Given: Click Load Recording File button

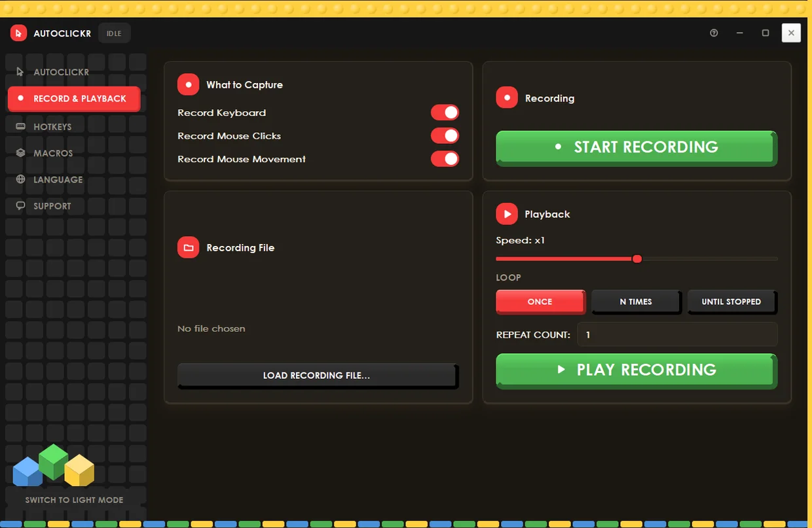Looking at the screenshot, I should [317, 376].
